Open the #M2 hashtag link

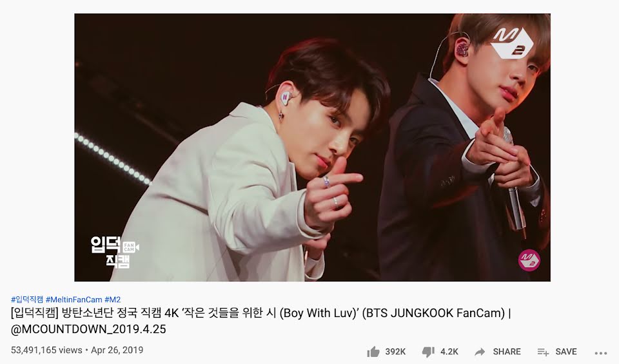(112, 300)
